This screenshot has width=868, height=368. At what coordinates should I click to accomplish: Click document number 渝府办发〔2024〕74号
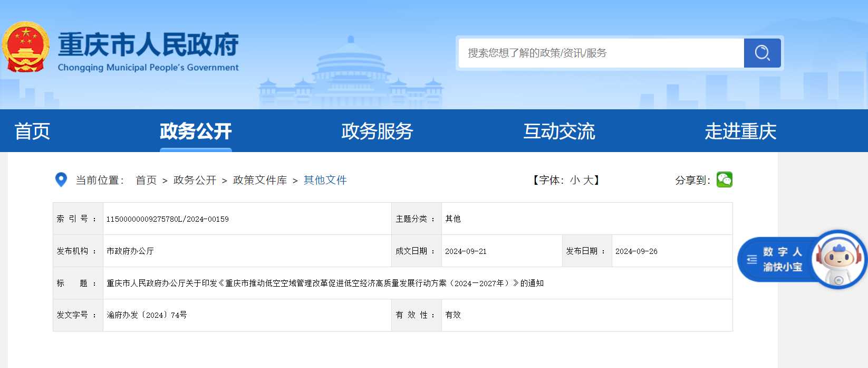147,315
